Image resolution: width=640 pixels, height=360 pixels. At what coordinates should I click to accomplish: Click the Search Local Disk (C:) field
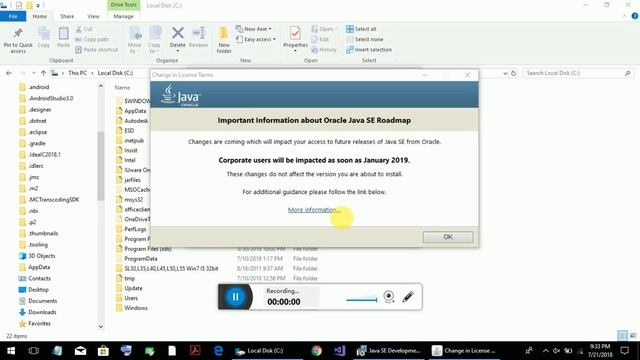(577, 73)
